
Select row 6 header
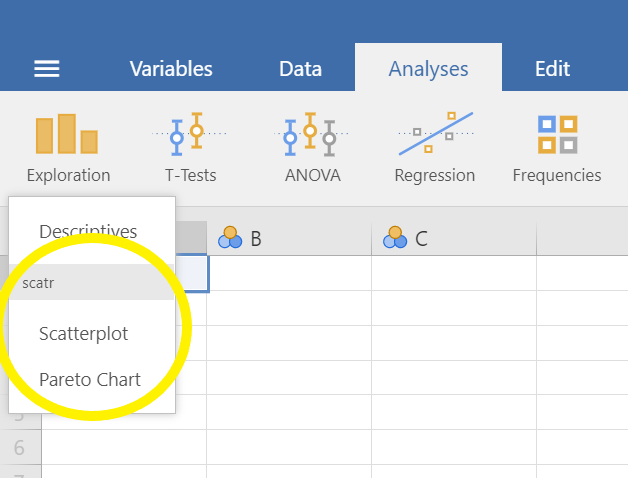20,448
